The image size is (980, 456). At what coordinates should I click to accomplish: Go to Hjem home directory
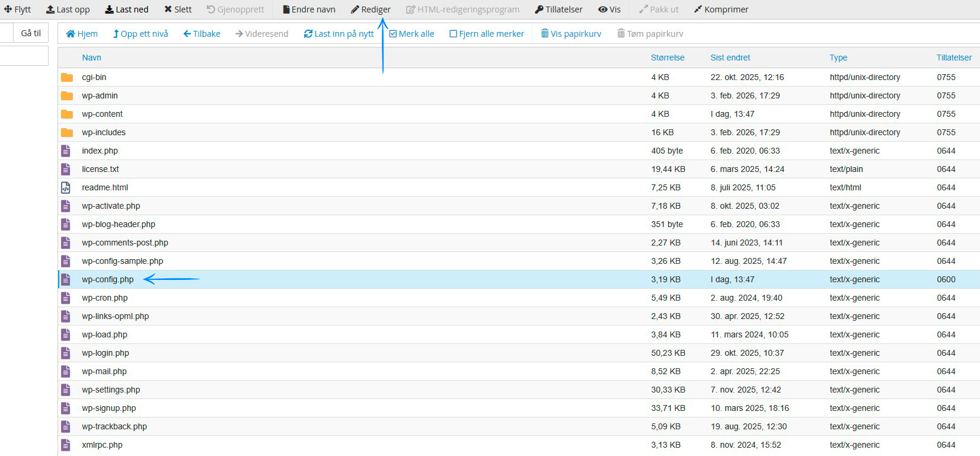coord(82,34)
